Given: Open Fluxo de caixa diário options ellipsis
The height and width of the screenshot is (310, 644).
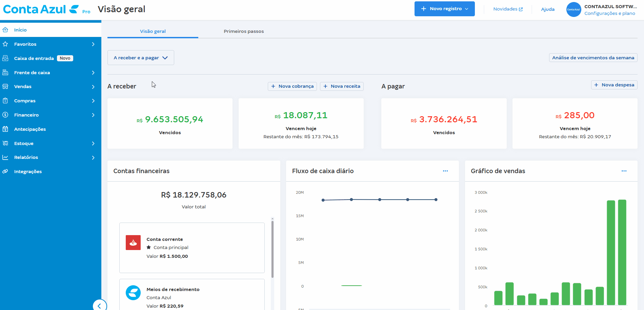Looking at the screenshot, I should tap(445, 171).
